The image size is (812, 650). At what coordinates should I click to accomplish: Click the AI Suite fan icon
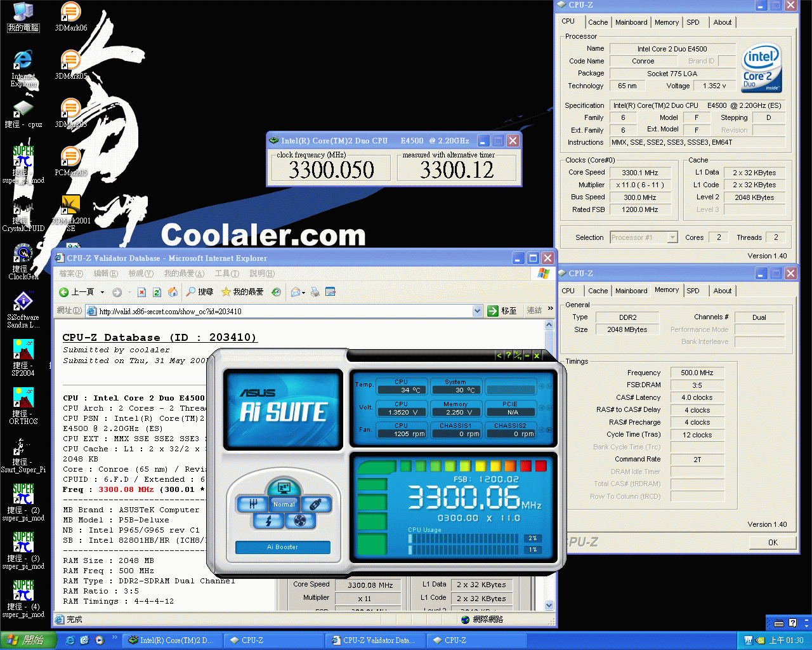[x=300, y=521]
